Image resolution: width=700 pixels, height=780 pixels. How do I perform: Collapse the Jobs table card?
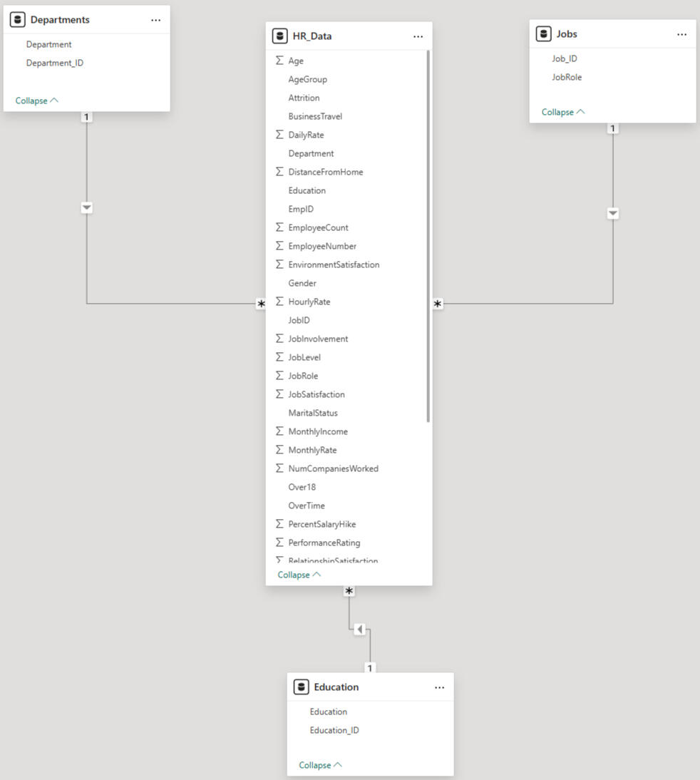[x=562, y=112]
